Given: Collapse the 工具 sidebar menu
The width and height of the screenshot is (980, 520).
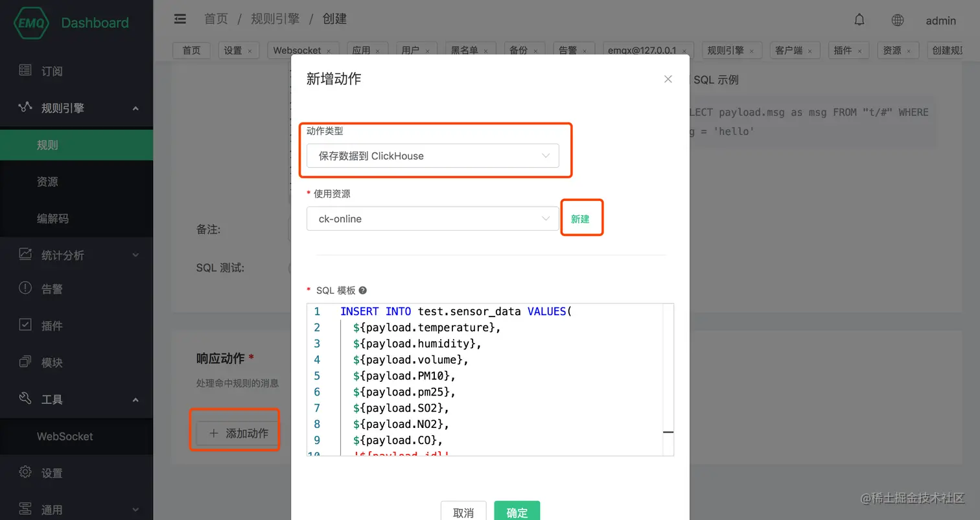Looking at the screenshot, I should [135, 400].
